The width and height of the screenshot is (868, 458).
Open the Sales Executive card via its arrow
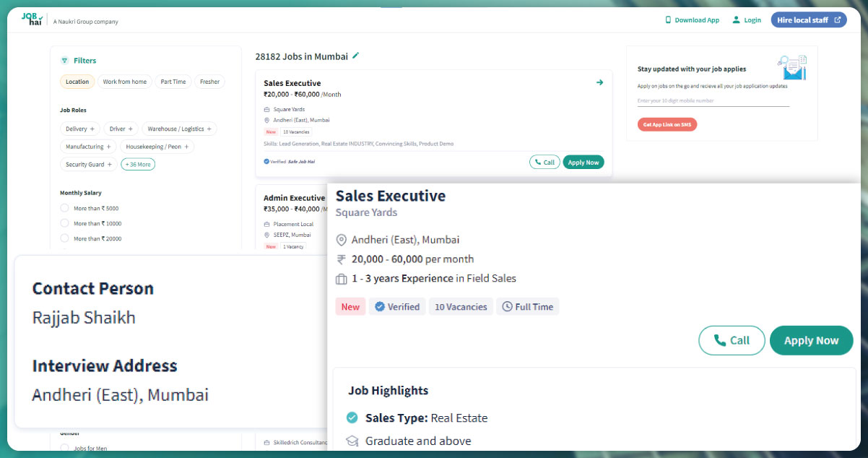point(599,82)
